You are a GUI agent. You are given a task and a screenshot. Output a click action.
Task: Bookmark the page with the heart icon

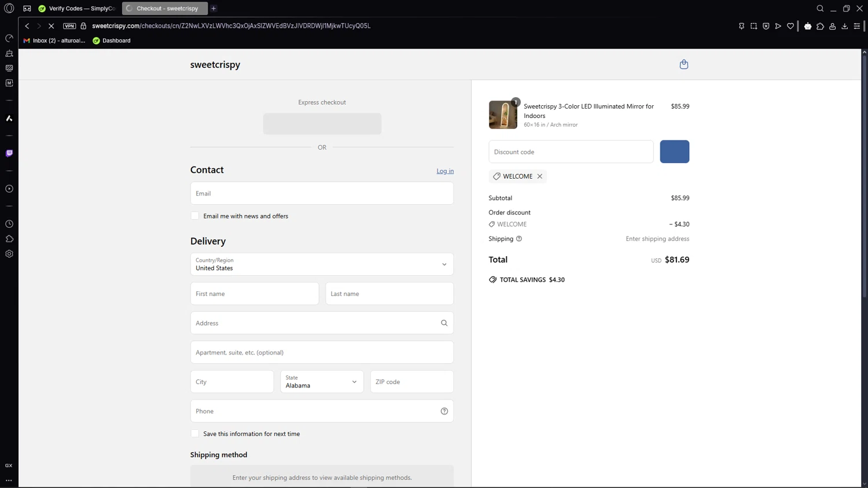[790, 26]
